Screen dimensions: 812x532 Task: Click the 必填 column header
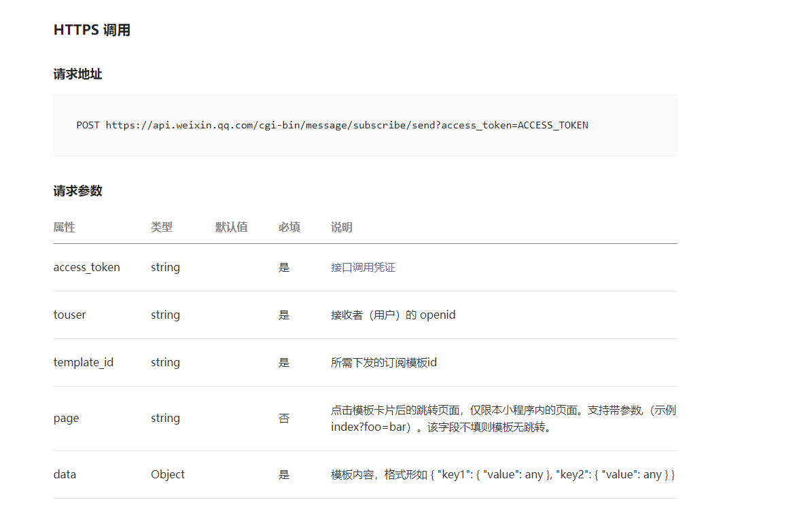(289, 227)
